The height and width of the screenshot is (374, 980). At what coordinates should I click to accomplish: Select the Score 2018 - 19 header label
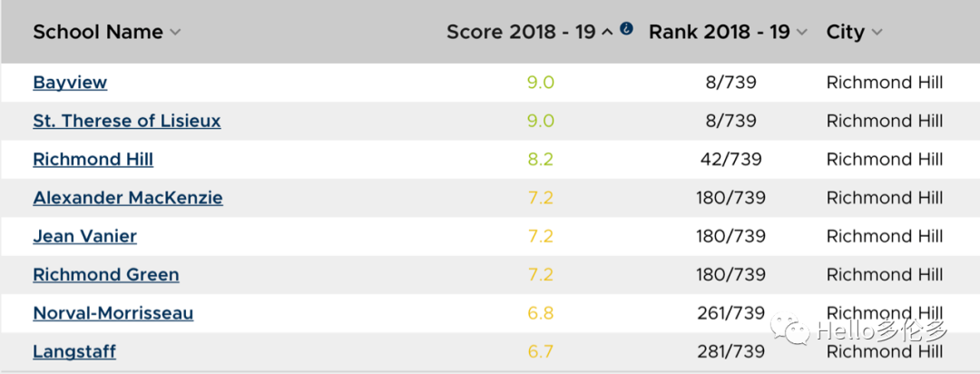pos(521,32)
